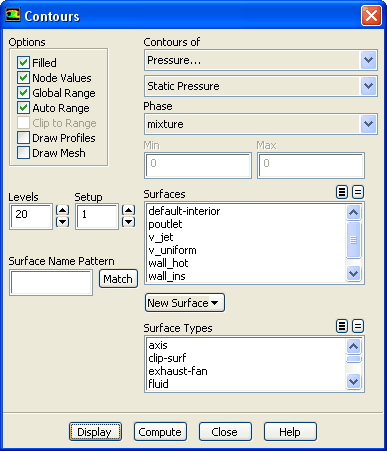Increase the Levels value with up arrow
Image resolution: width=387 pixels, height=451 pixels.
click(x=62, y=210)
